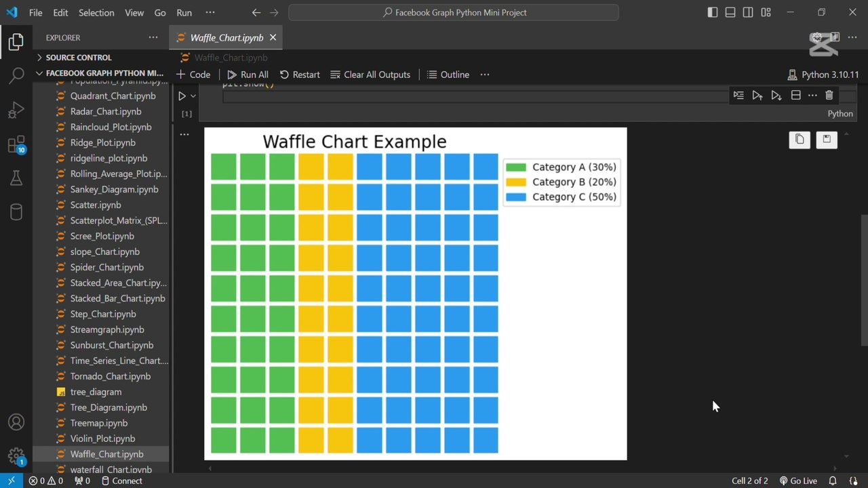Open Run and Debug view

coord(16,110)
